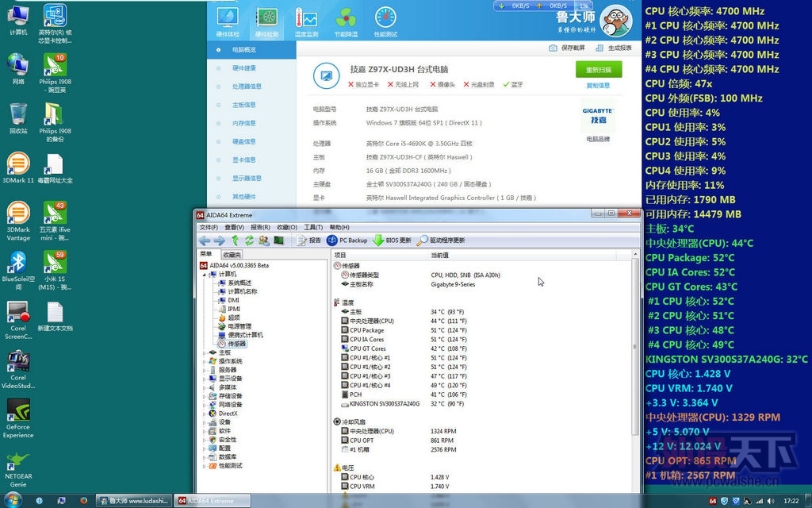Expand the DirectX tree node
The height and width of the screenshot is (508, 812).
pyautogui.click(x=204, y=414)
